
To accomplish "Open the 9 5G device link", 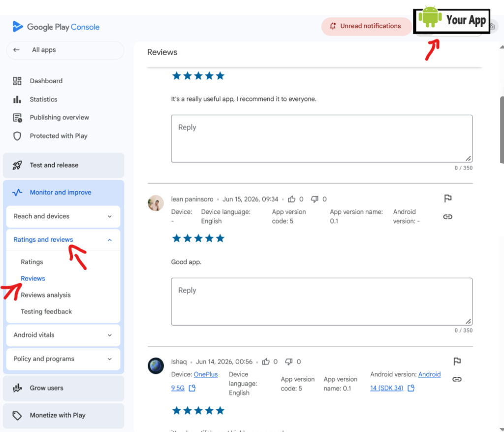I will click(178, 388).
